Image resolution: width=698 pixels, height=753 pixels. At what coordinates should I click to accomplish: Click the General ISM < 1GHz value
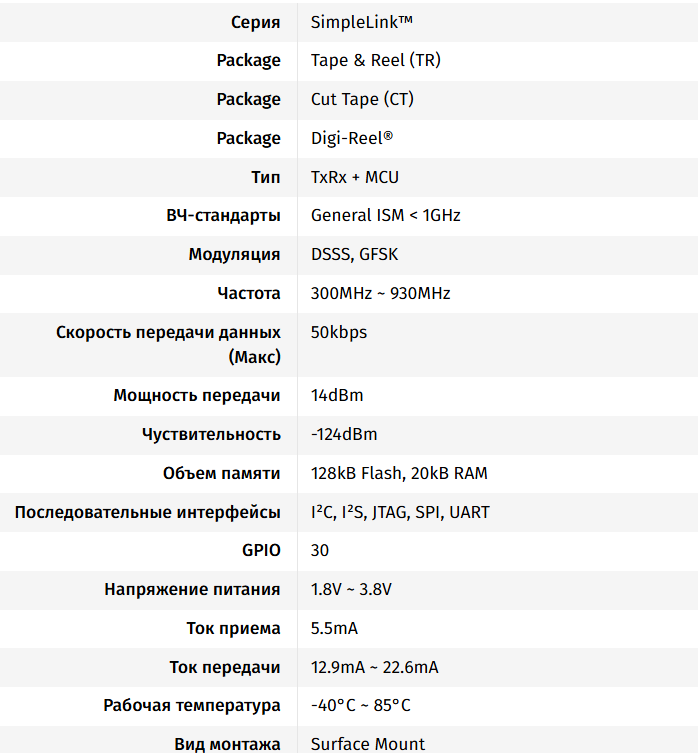click(386, 215)
